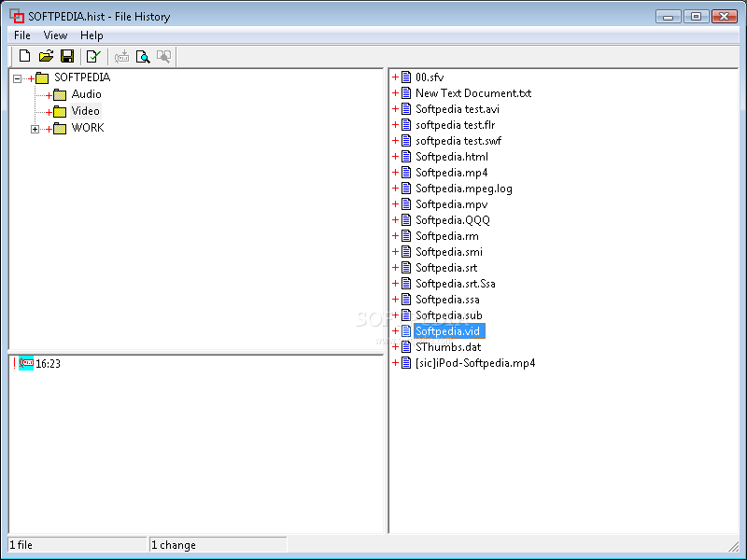The image size is (747, 560).
Task: Click the change icon beside 16:23
Action: 26,363
